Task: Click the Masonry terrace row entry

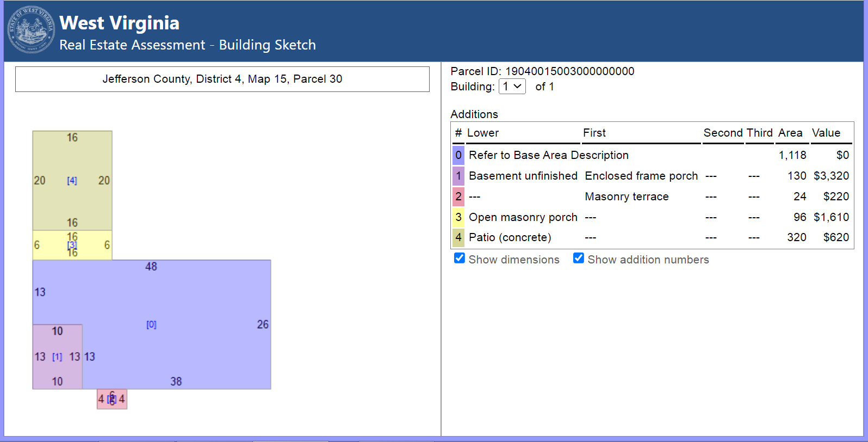Action: [627, 197]
